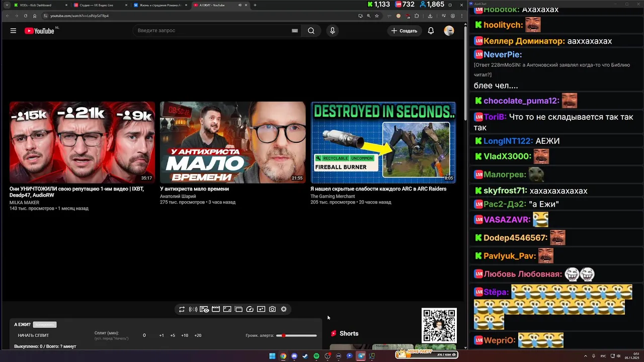Click the page vertical scrollbar down arrow

coord(465,347)
